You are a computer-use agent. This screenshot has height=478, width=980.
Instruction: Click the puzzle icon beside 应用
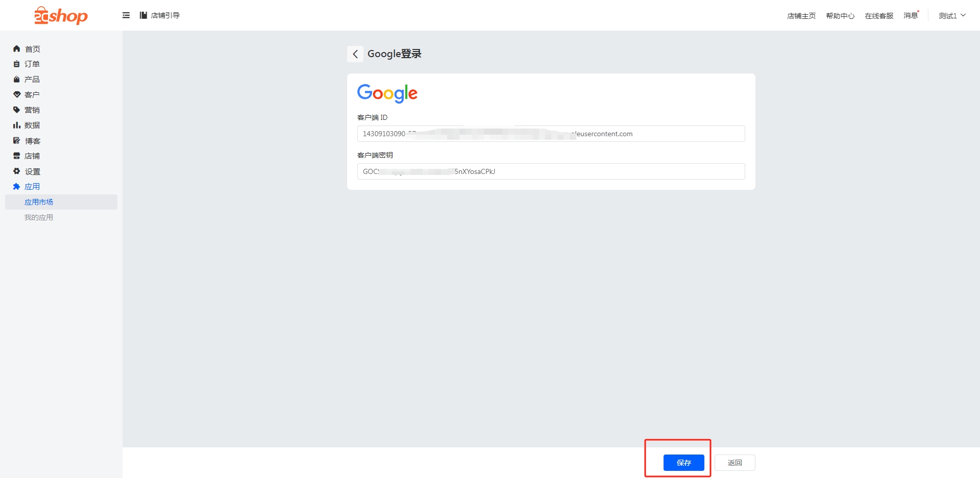tap(16, 187)
